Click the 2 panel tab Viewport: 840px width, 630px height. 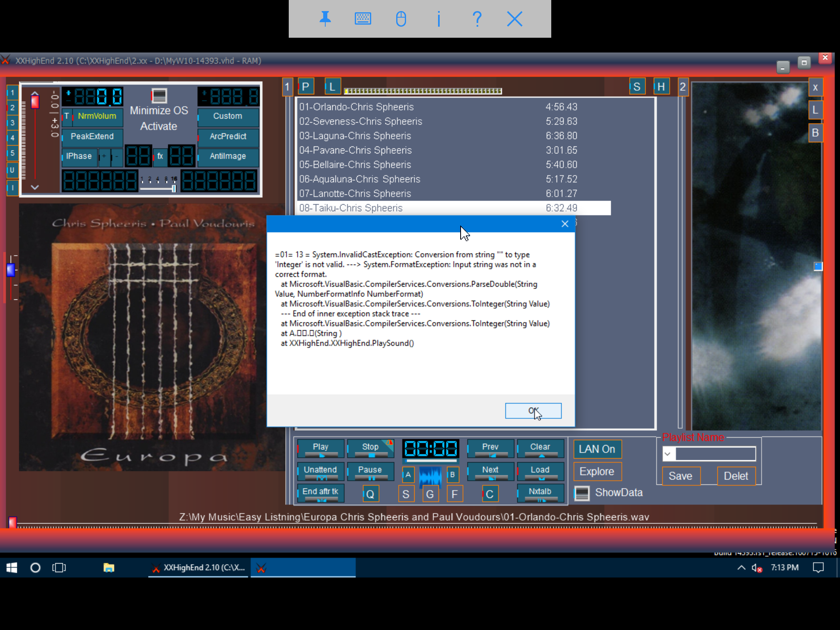tap(683, 87)
